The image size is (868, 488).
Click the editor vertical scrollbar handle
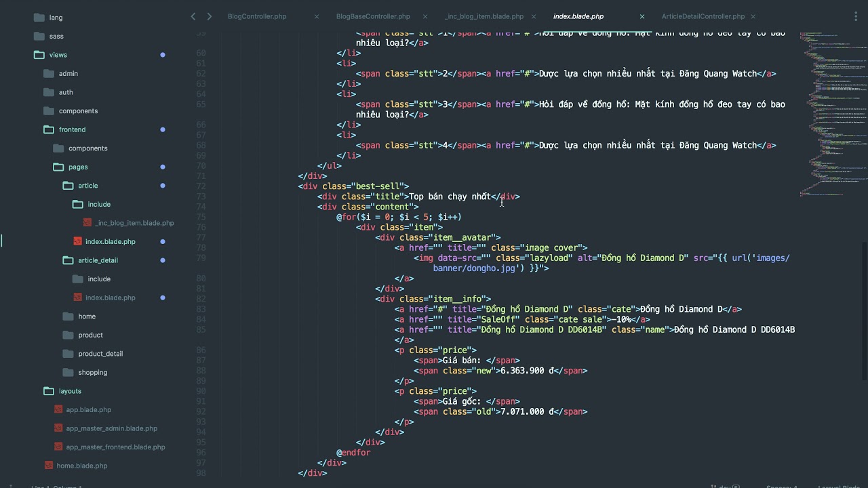point(865,312)
